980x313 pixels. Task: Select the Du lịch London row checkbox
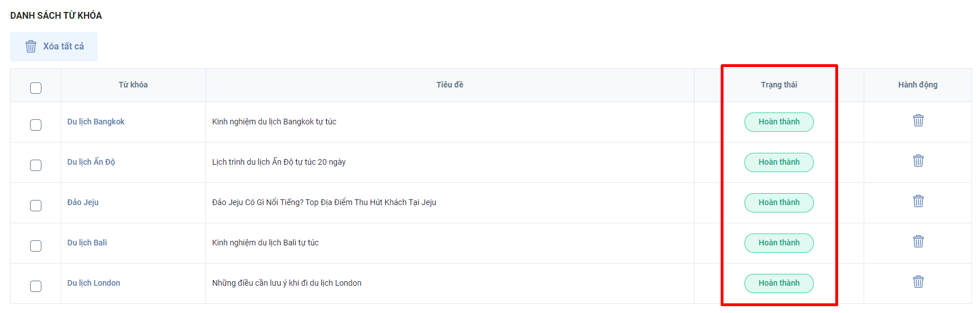click(x=36, y=286)
